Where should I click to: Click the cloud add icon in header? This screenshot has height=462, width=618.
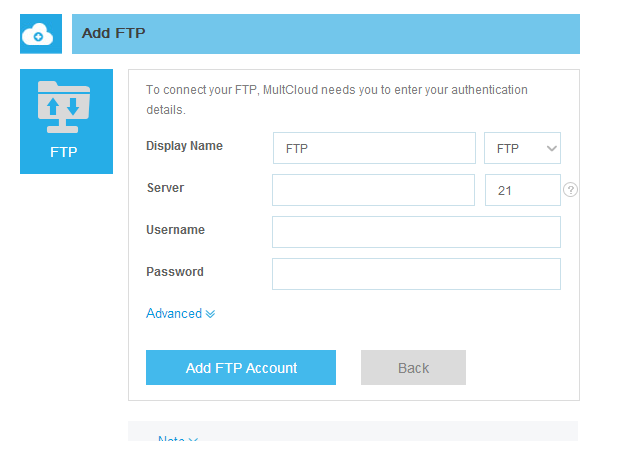[x=41, y=35]
